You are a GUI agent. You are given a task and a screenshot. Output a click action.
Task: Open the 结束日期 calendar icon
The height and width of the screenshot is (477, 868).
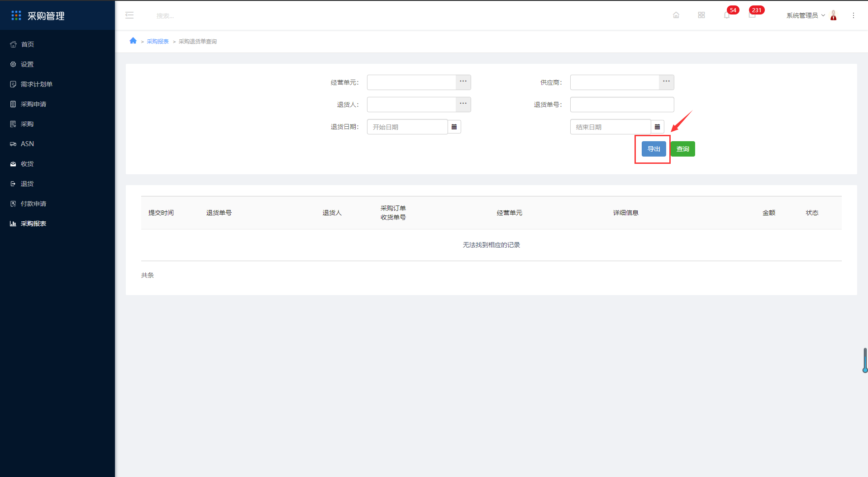tap(658, 127)
